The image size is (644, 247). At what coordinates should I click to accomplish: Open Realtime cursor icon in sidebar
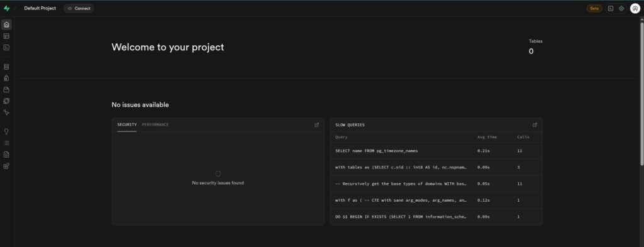click(6, 112)
